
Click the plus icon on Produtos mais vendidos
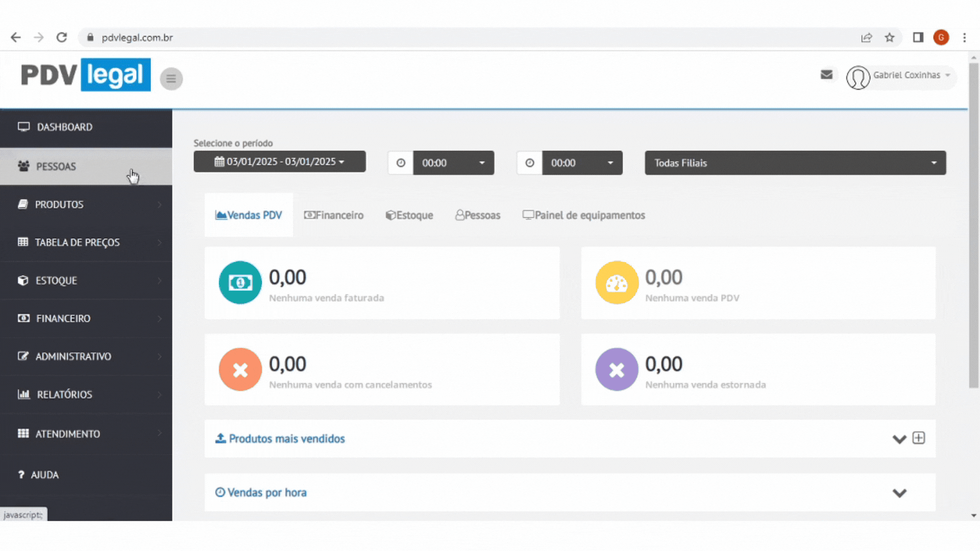click(x=919, y=438)
